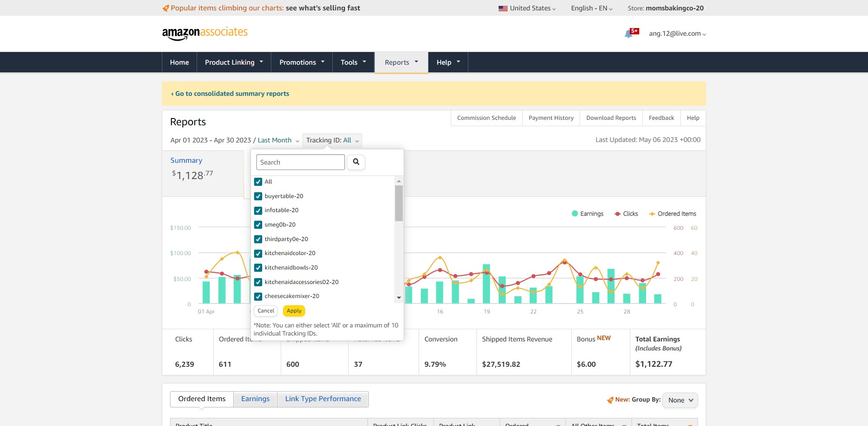Expand the Tools menu
The height and width of the screenshot is (426, 868).
(x=354, y=62)
